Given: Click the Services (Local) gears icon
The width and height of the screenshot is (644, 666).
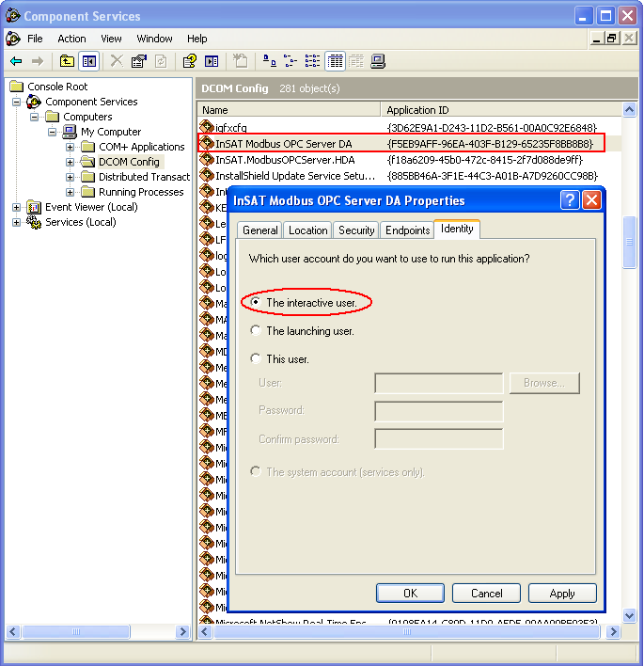Looking at the screenshot, I should click(34, 222).
